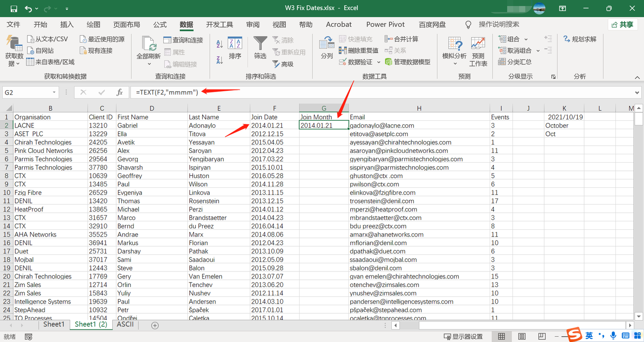Open 显示器设置 display settings
The width and height of the screenshot is (644, 342).
463,337
